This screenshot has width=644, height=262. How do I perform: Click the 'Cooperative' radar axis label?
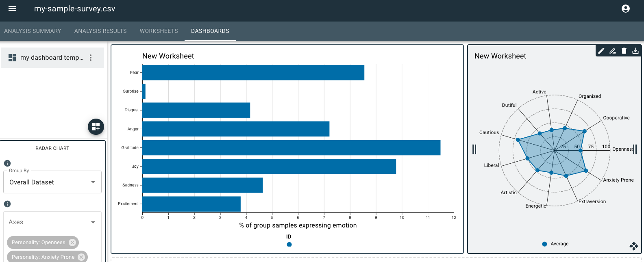(616, 118)
